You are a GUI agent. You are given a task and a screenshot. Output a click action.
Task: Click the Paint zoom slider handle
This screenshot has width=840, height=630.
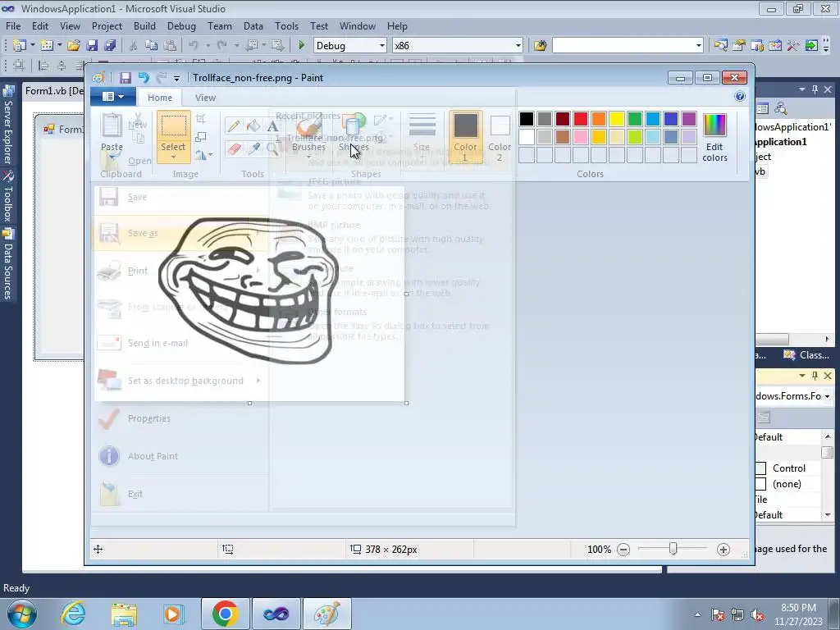coord(673,549)
